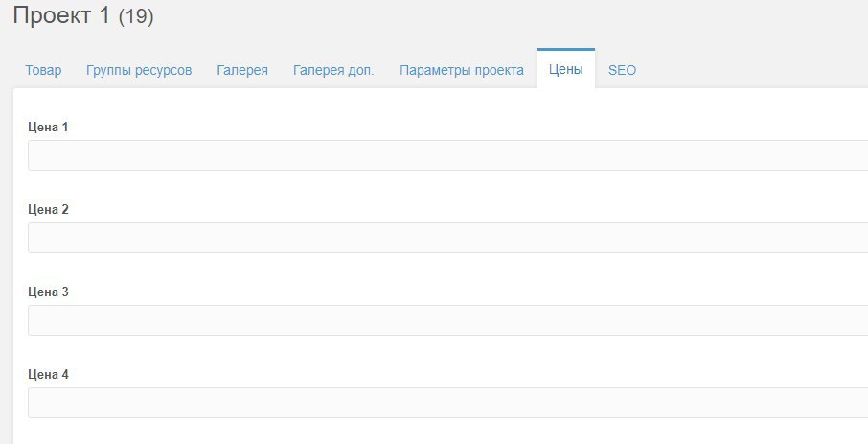This screenshot has height=444, width=868.
Task: Click the Цена 4 label
Action: click(48, 374)
